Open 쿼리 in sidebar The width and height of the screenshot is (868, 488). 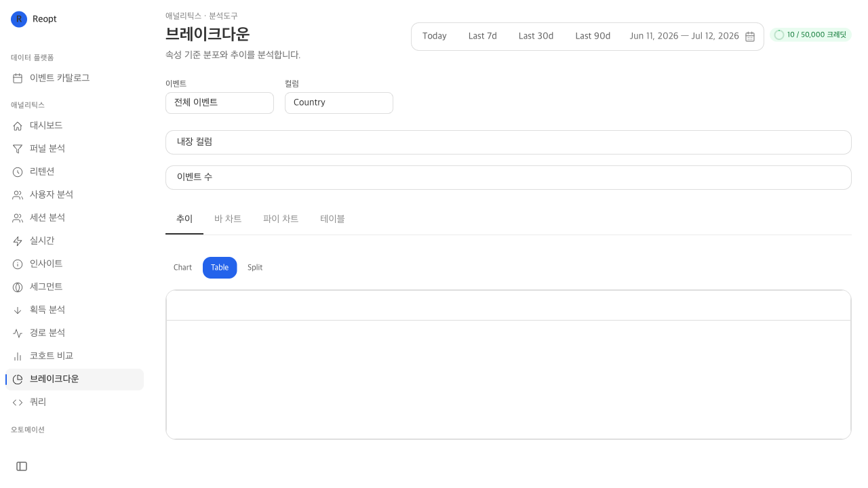[74, 403]
